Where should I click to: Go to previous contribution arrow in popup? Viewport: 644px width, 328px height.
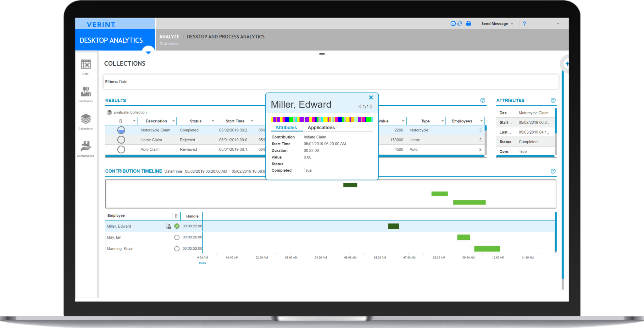(x=360, y=107)
